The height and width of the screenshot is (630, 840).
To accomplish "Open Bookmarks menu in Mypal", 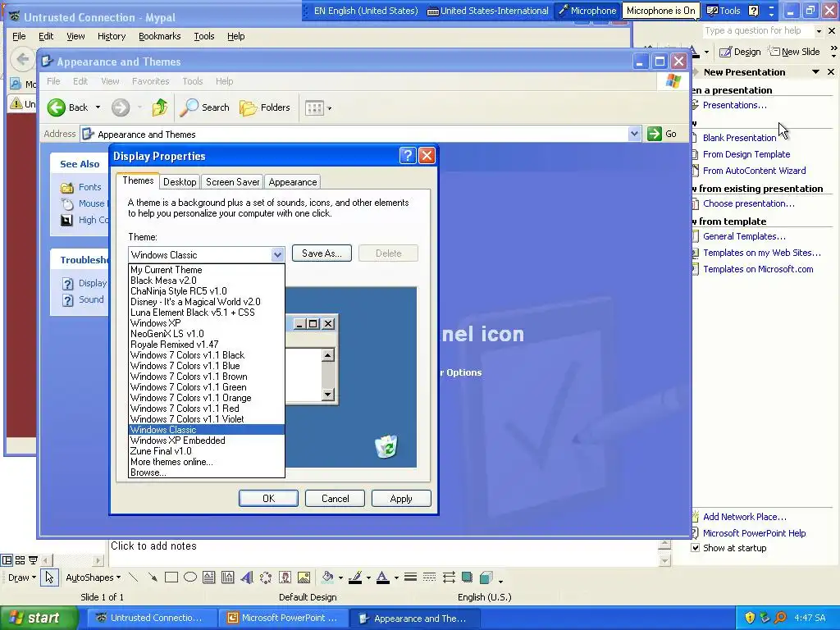I will tap(160, 36).
